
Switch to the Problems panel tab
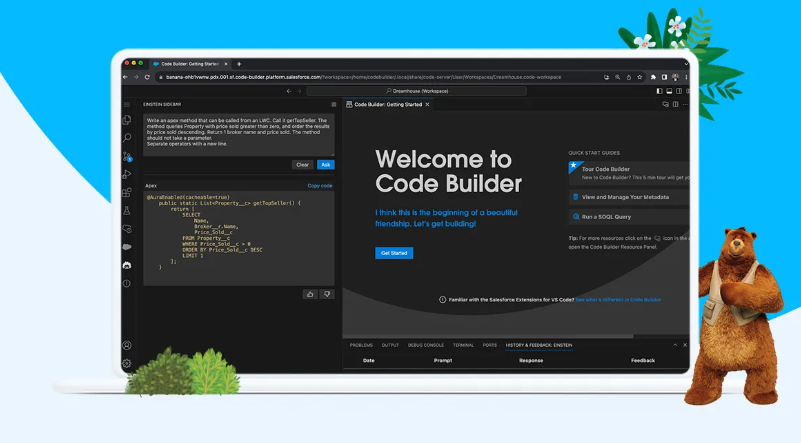[x=361, y=345]
